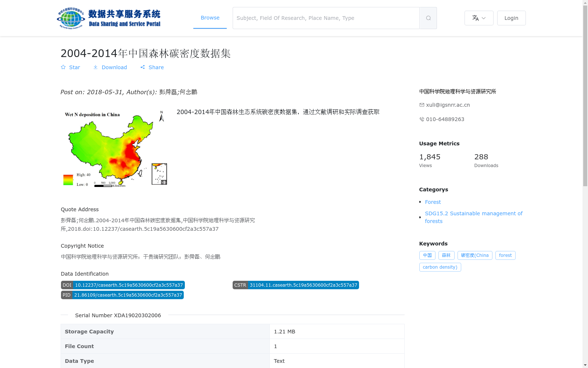
Task: Click the Storage Capacity value 1.21 MB
Action: (284, 332)
